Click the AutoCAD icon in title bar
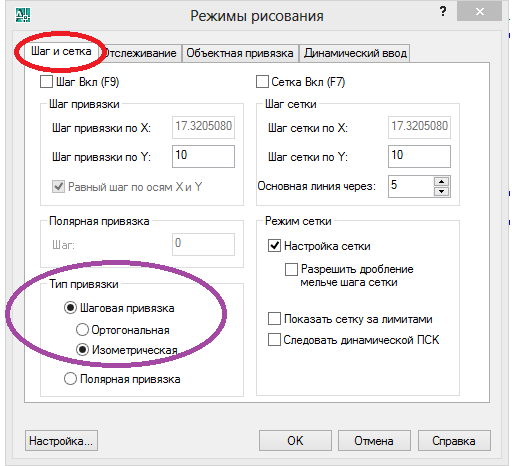Image resolution: width=512 pixels, height=466 pixels. pos(23,15)
